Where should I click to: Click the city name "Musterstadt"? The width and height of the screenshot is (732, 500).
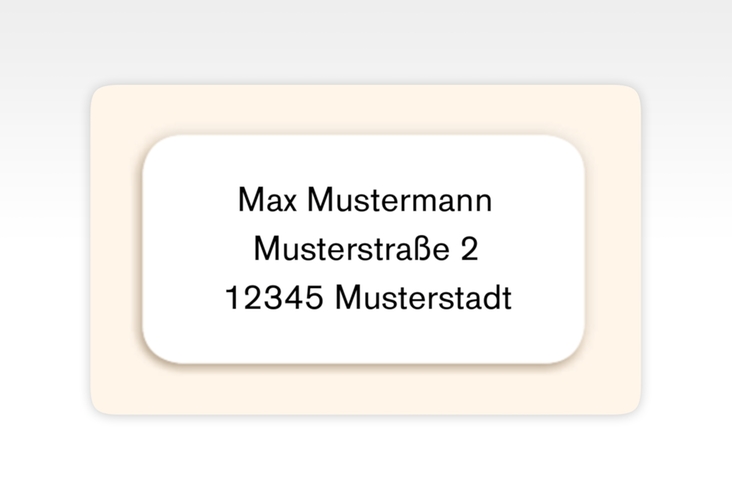[x=422, y=298]
